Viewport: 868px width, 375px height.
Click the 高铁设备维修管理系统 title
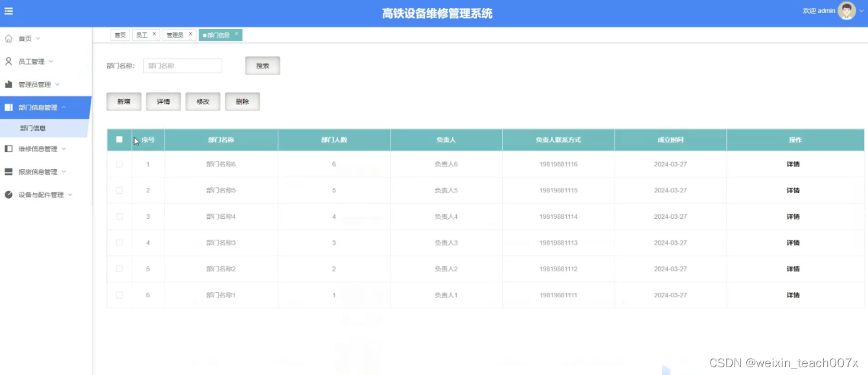point(437,14)
